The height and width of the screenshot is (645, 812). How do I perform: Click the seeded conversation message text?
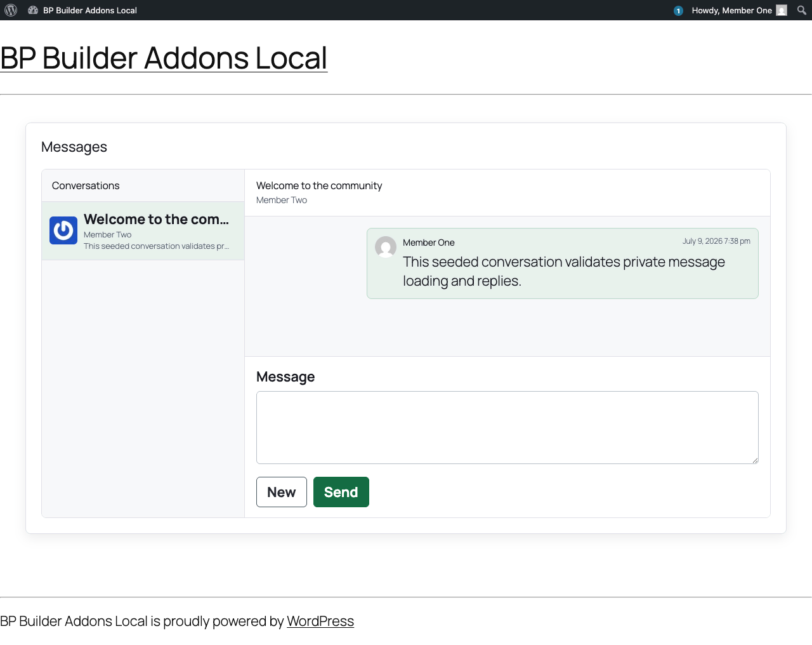(x=564, y=271)
